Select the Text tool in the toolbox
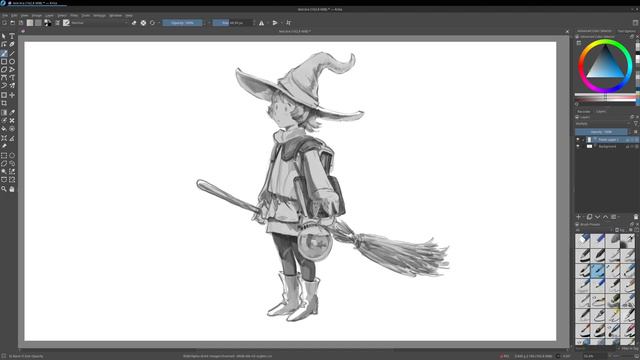This screenshot has width=640, height=360. click(x=12, y=36)
